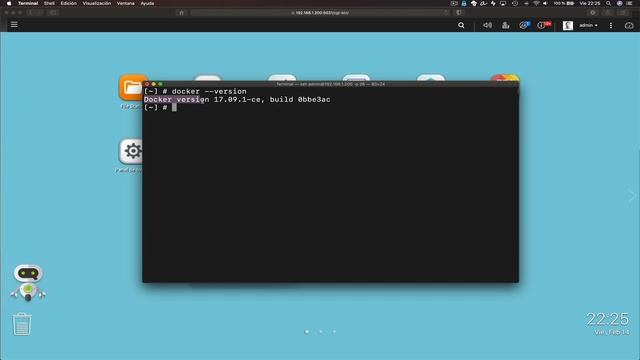Open the Edición menu
Viewport: 640px width, 360px height.
pyautogui.click(x=69, y=3)
